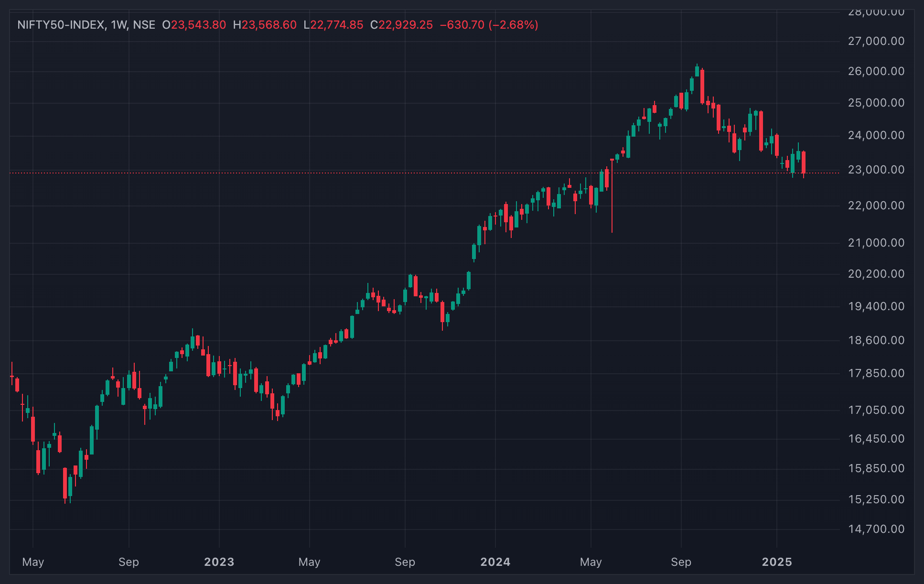Viewport: 924px width, 584px height.
Task: Click the 2024 label on time axis
Action: (495, 562)
